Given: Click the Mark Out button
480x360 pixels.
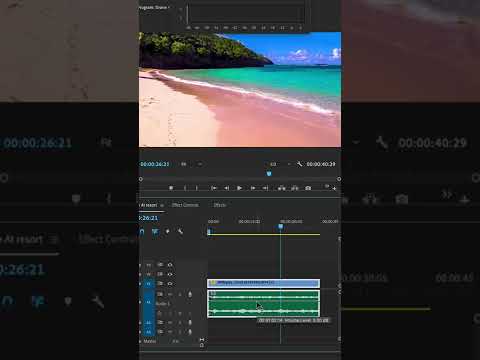Looking at the screenshot, I should (197, 188).
